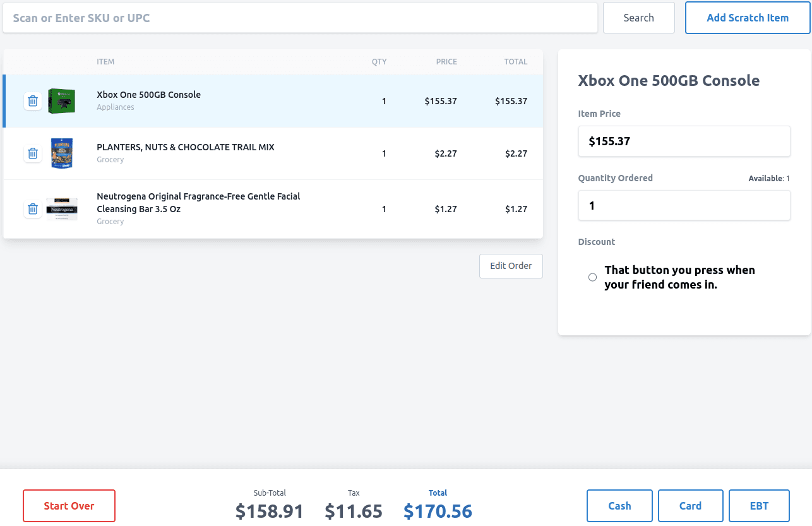Click the Quantity Ordered input
The height and width of the screenshot is (526, 812).
(x=684, y=206)
